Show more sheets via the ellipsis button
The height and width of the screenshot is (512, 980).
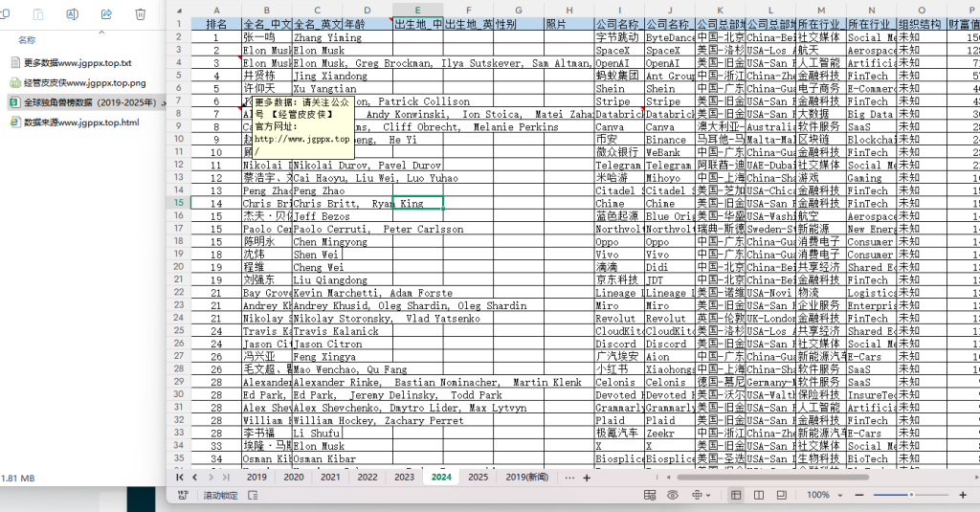(x=569, y=478)
